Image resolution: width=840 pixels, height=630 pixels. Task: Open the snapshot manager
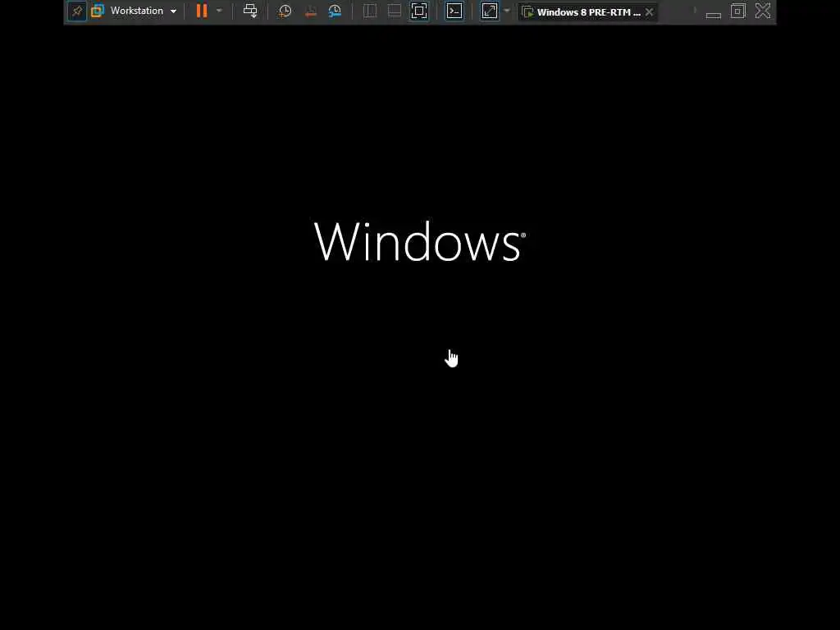[335, 11]
